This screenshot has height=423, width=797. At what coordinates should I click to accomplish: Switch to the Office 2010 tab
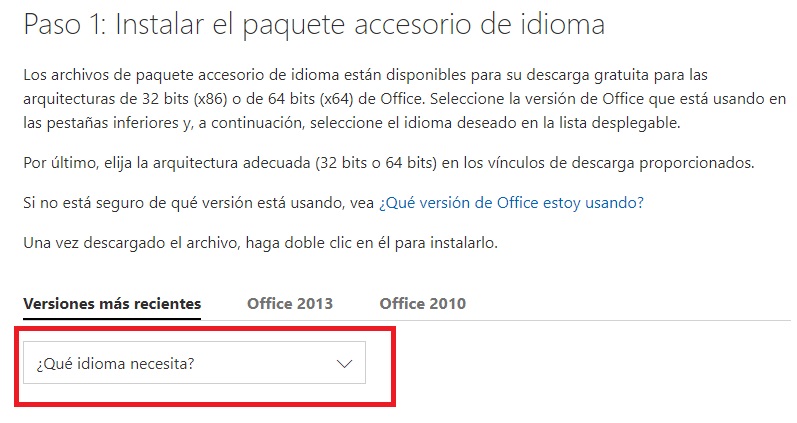422,303
